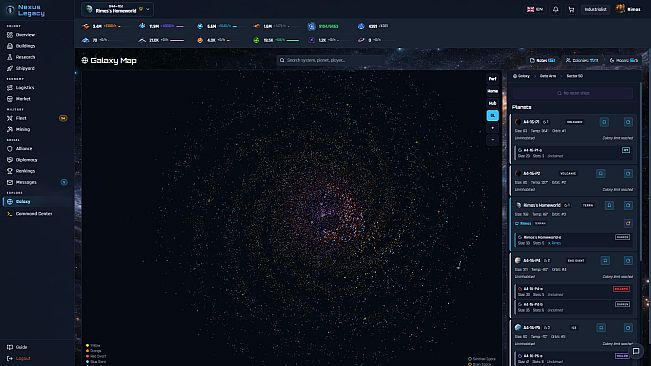Click the zoom out minus button on map
This screenshot has width=651, height=366.
tap(492, 140)
